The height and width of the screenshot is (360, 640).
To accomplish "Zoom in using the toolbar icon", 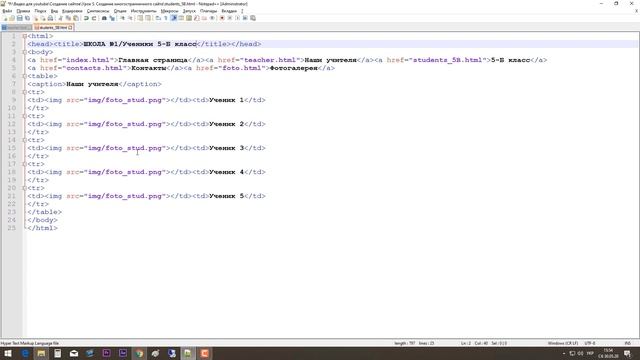I will pos(123,18).
